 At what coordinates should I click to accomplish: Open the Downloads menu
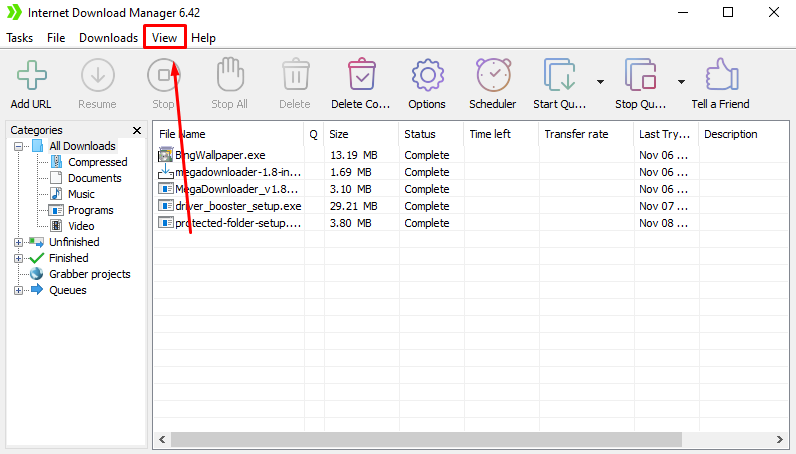tap(108, 38)
